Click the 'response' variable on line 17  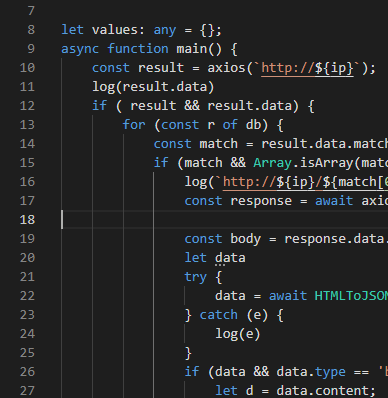(x=261, y=201)
